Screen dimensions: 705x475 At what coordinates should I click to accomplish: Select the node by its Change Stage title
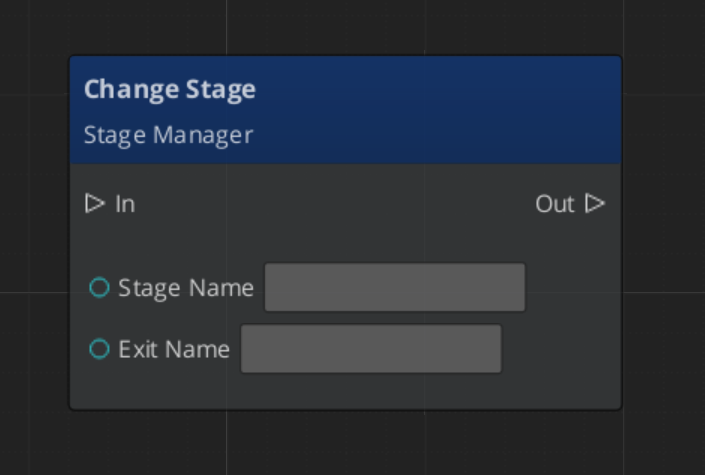(x=169, y=90)
